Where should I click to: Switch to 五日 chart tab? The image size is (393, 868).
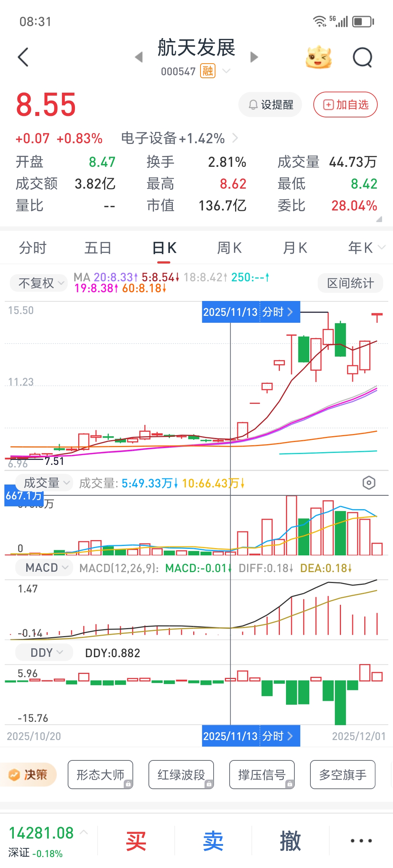click(98, 248)
